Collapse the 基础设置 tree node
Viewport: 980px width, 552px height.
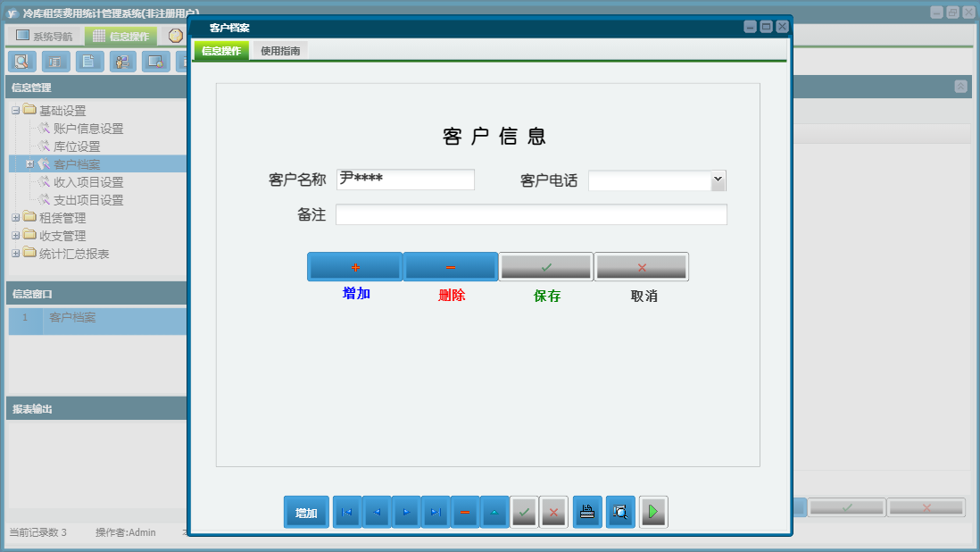click(x=16, y=111)
